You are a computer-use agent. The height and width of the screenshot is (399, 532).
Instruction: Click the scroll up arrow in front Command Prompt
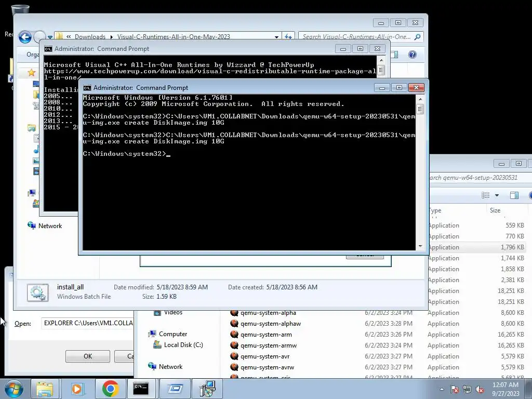click(420, 99)
